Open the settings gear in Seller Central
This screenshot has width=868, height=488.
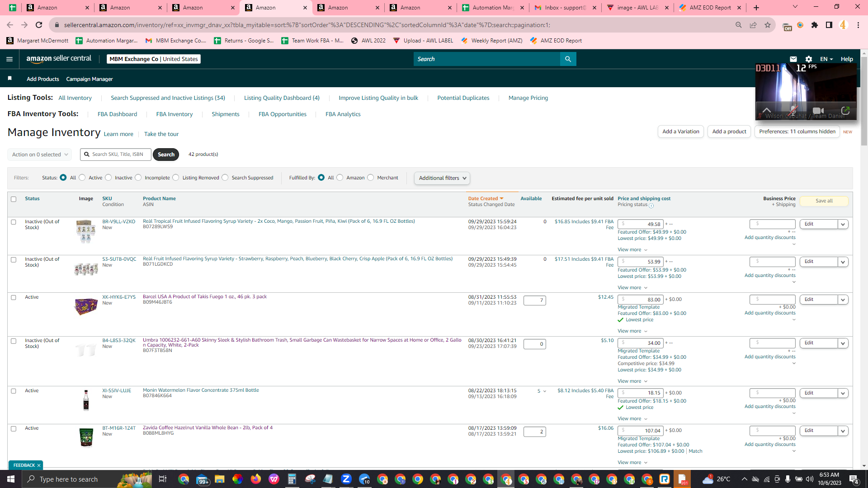[808, 59]
